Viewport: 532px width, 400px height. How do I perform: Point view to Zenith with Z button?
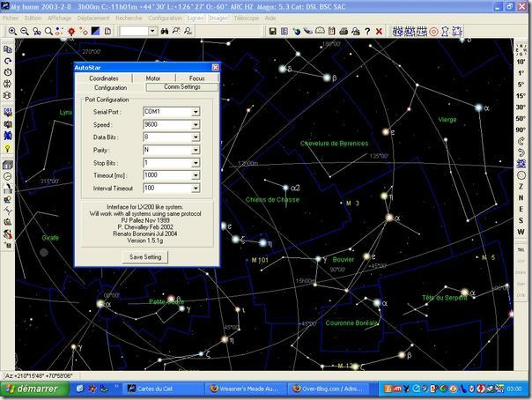(x=521, y=187)
